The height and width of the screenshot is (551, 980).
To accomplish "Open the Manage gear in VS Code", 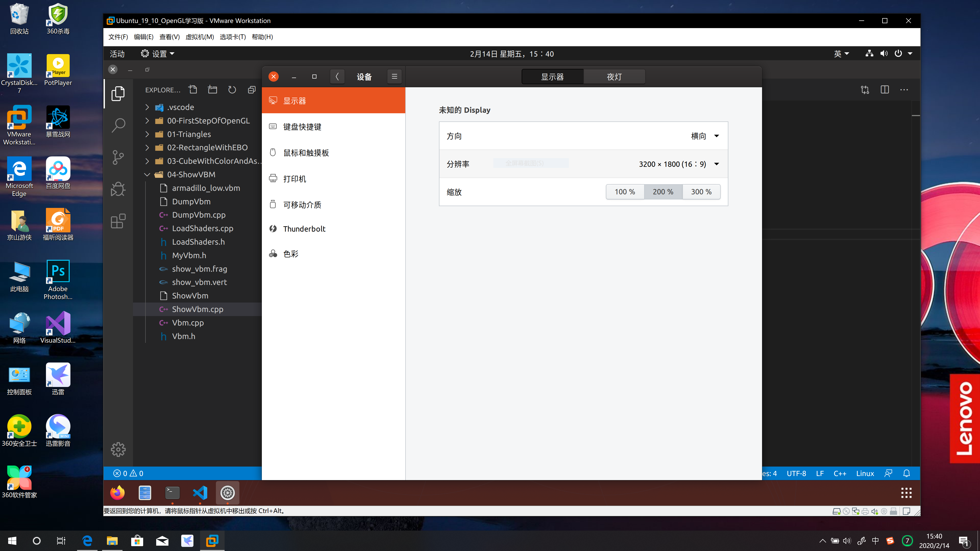I will [118, 449].
